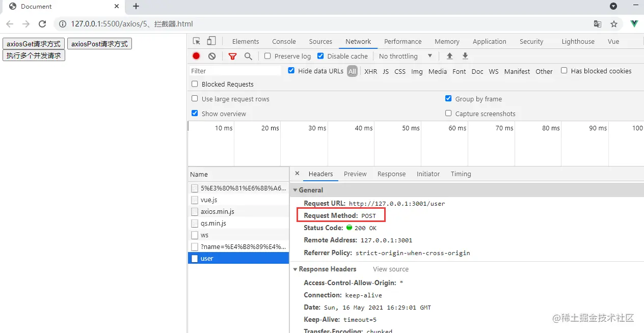Filter requests by JS type
Viewport: 644px width, 333px height.
click(x=386, y=71)
